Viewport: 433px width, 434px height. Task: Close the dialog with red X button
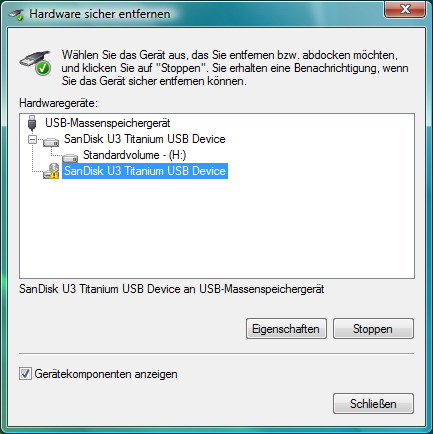coord(405,9)
